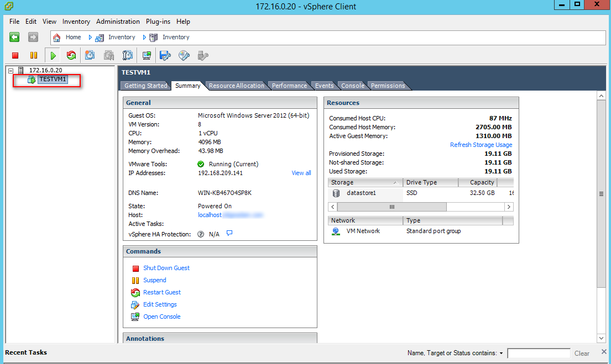
Task: Select host 172.16.0.20 in the inventory tree
Action: tap(45, 70)
